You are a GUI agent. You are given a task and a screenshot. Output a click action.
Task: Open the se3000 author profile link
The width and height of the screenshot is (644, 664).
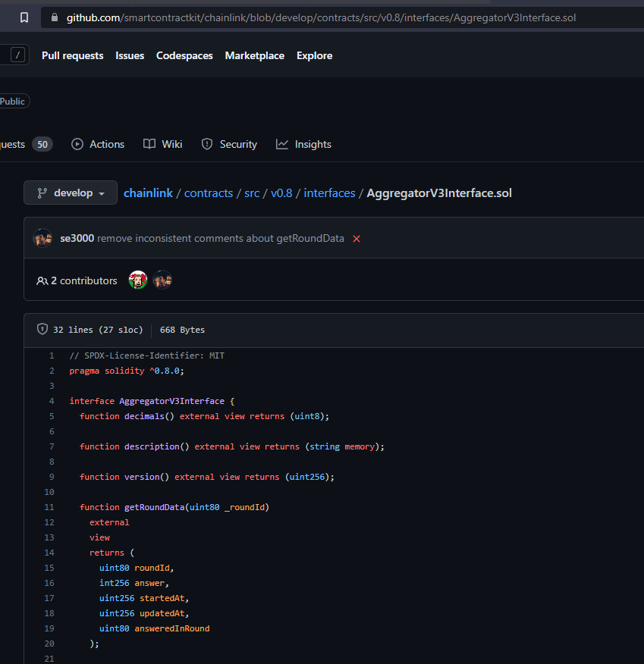click(77, 239)
